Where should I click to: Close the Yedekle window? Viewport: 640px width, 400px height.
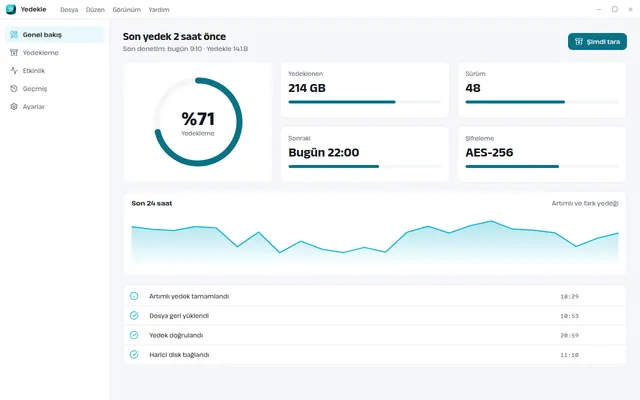(630, 9)
